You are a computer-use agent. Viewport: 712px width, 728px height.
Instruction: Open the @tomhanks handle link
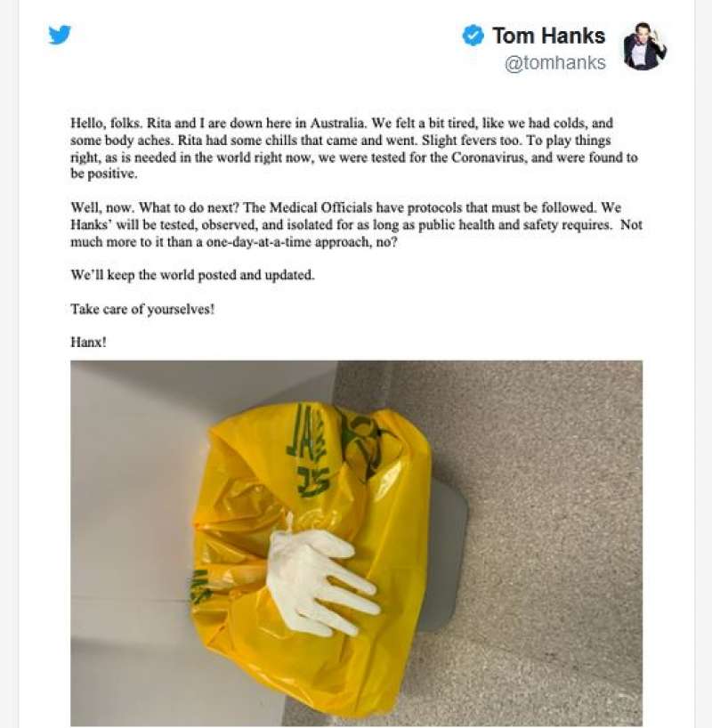(555, 62)
